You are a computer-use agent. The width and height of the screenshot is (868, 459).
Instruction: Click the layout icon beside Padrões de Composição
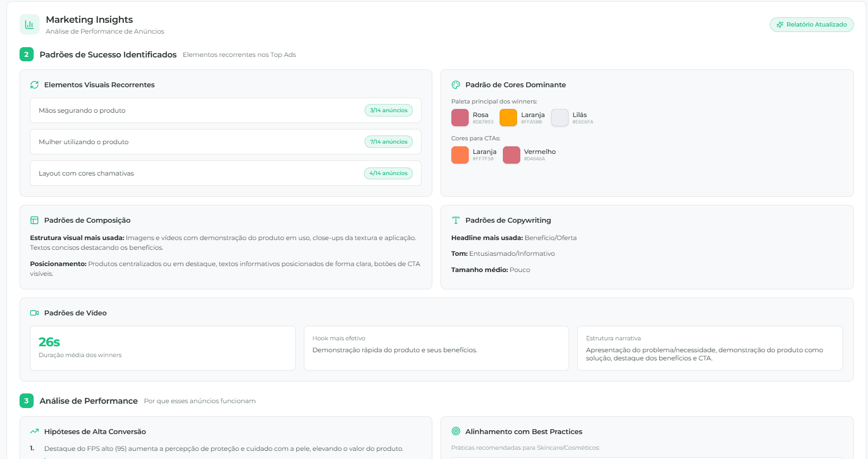[x=35, y=220]
